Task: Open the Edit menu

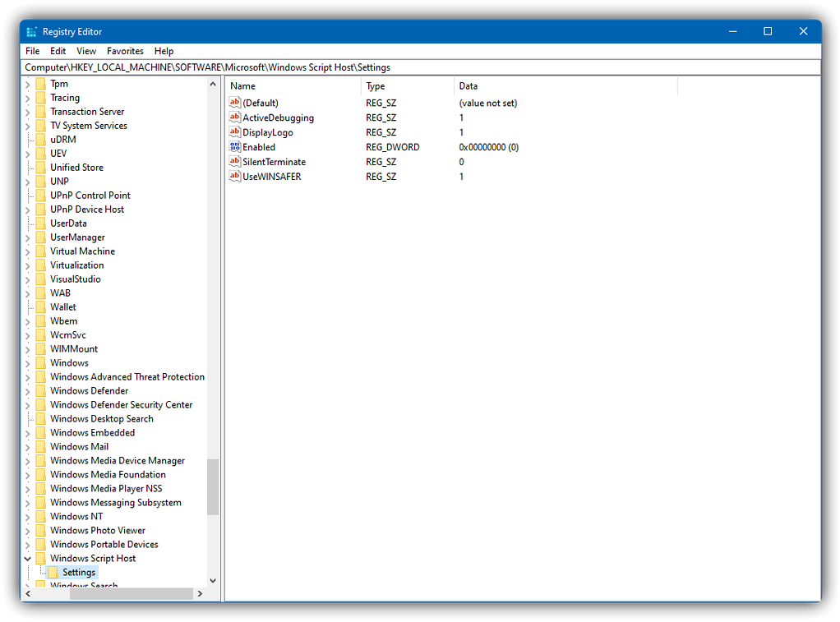Action: (x=58, y=51)
